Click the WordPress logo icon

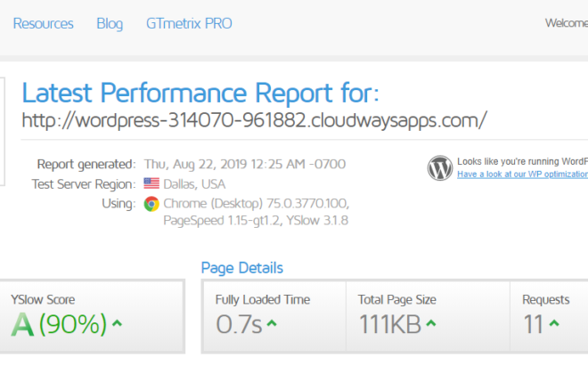440,168
